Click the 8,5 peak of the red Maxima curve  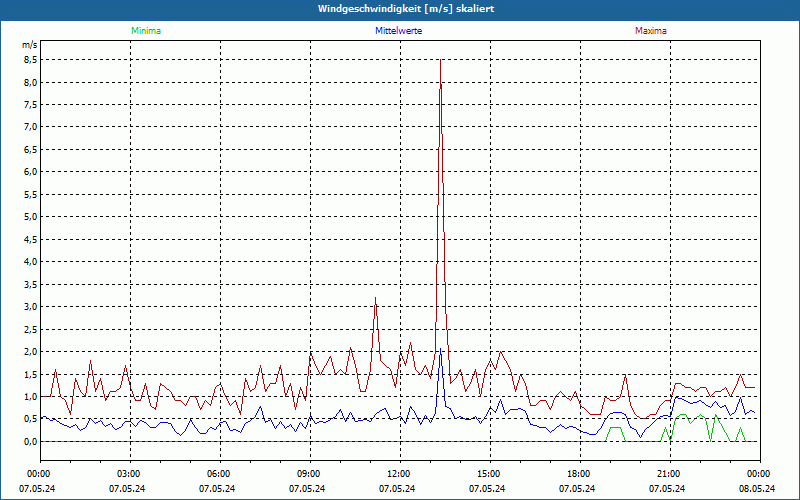440,60
